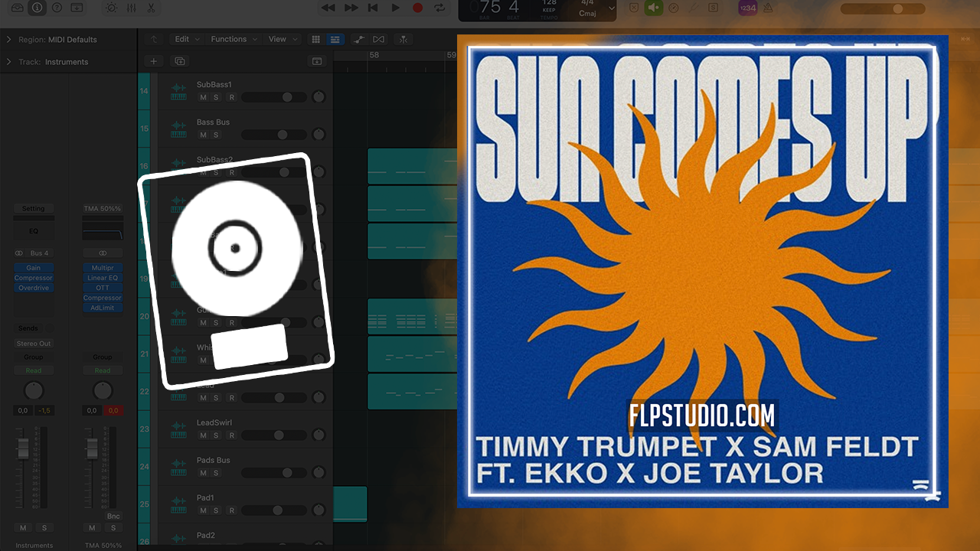Record-enable the SubBass1 track
This screenshot has width=980, height=551.
coord(231,97)
